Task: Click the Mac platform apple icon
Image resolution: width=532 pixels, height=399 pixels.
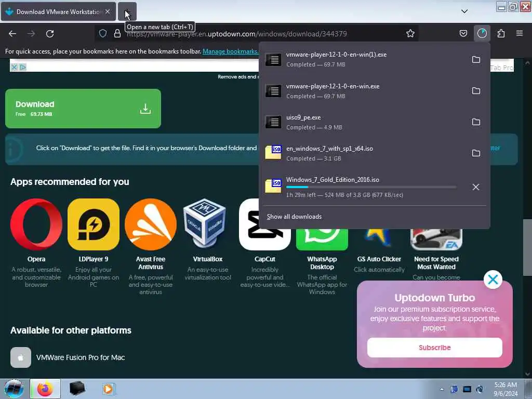Action: tap(21, 357)
